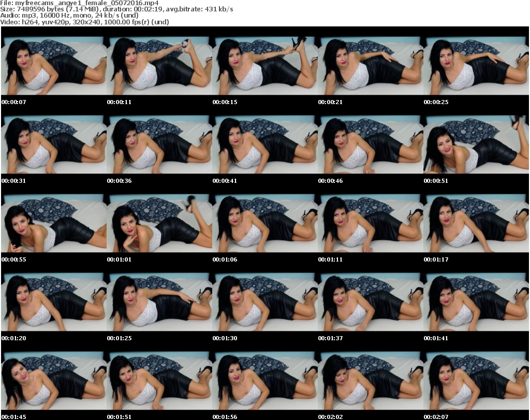The height and width of the screenshot is (420, 530).
Task: Click the Size and duration info line
Action: 116,9
